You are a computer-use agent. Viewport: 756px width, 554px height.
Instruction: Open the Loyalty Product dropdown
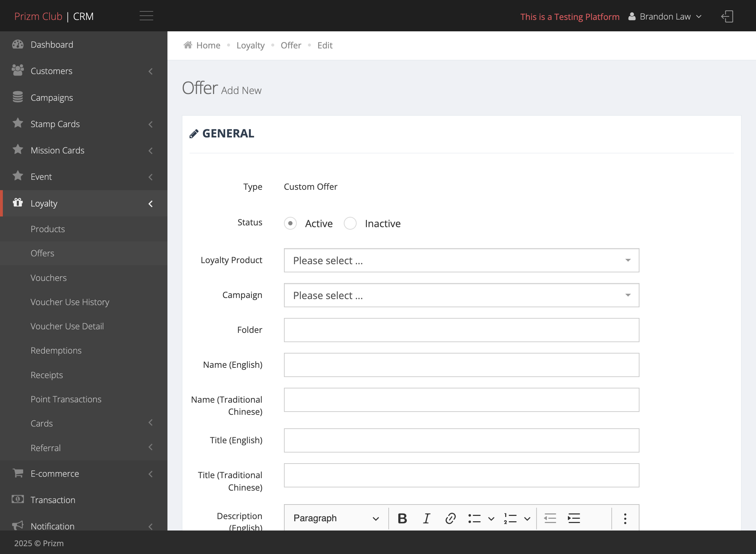coord(461,260)
